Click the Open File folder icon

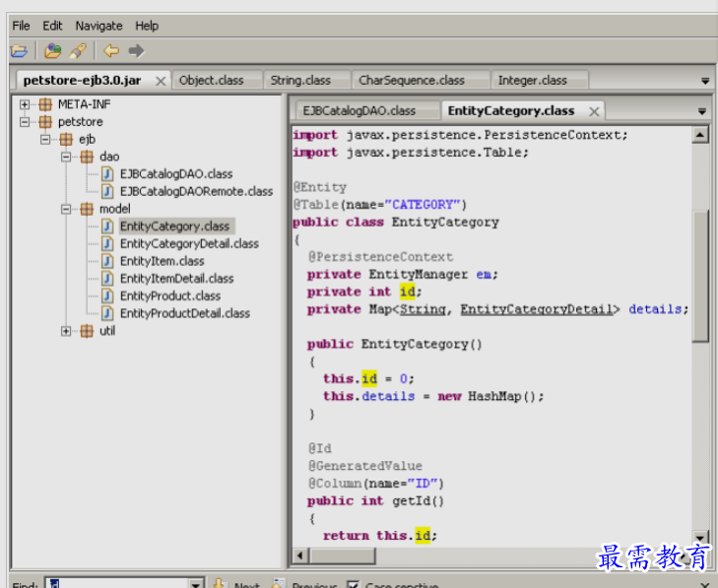(20, 51)
